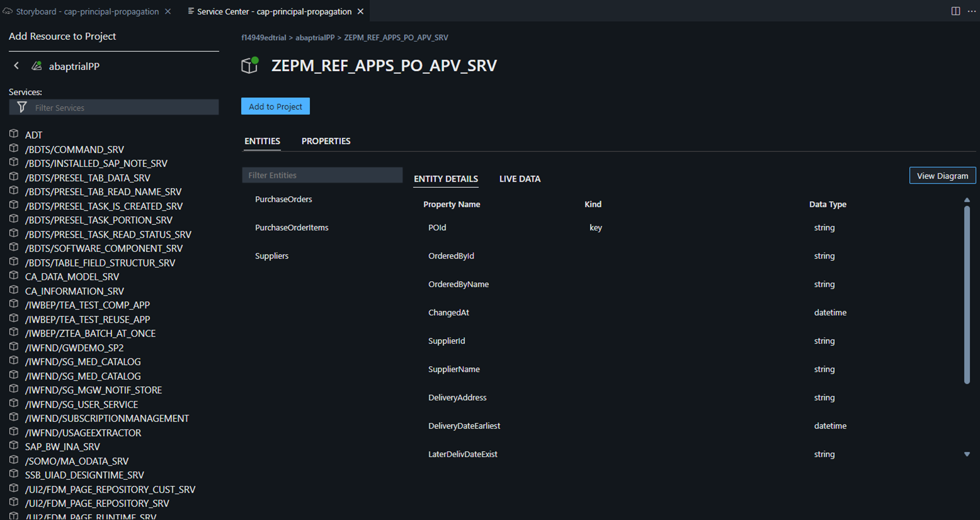Close the Service Center tab
Viewport: 980px width, 520px height.
point(361,12)
